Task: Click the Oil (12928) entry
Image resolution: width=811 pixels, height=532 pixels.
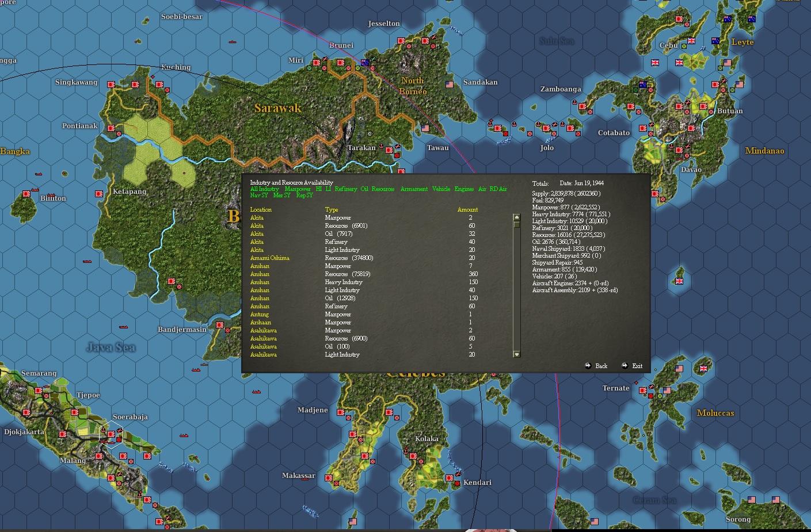Action: [340, 298]
